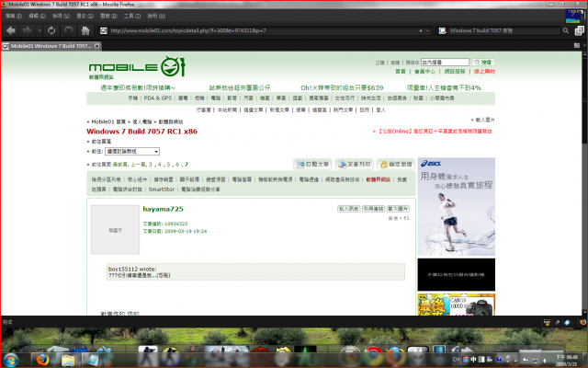Viewport: 588px width, 368px height.
Task: Click the Windows 7 Build 7057 RC1 x86 title
Action: coord(141,132)
